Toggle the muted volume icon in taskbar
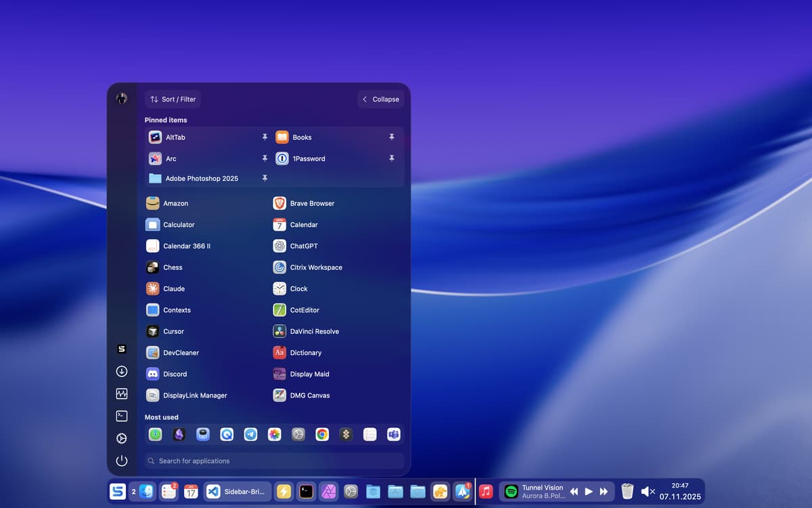This screenshot has width=812, height=508. (648, 491)
